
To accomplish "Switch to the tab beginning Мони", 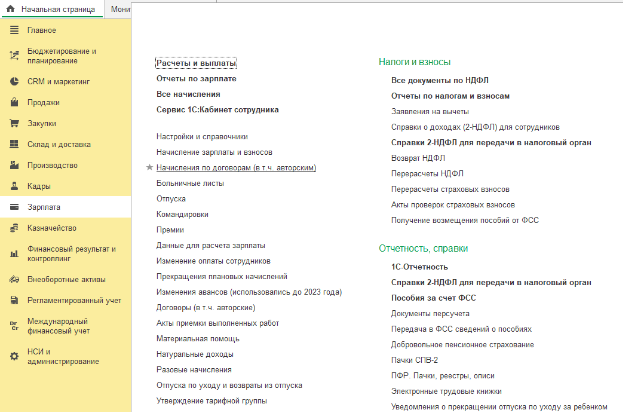I will [119, 9].
